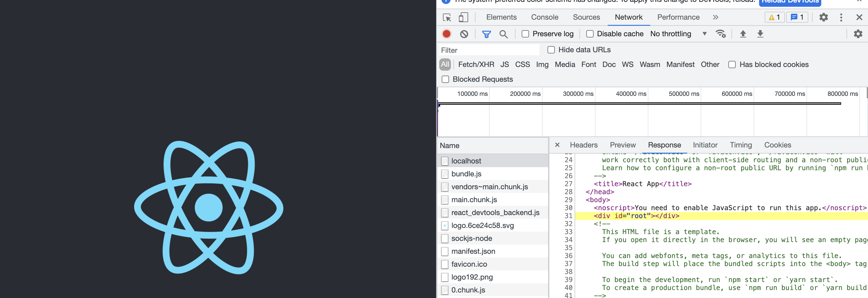
Task: Filter requests by CSS type
Action: pos(522,65)
